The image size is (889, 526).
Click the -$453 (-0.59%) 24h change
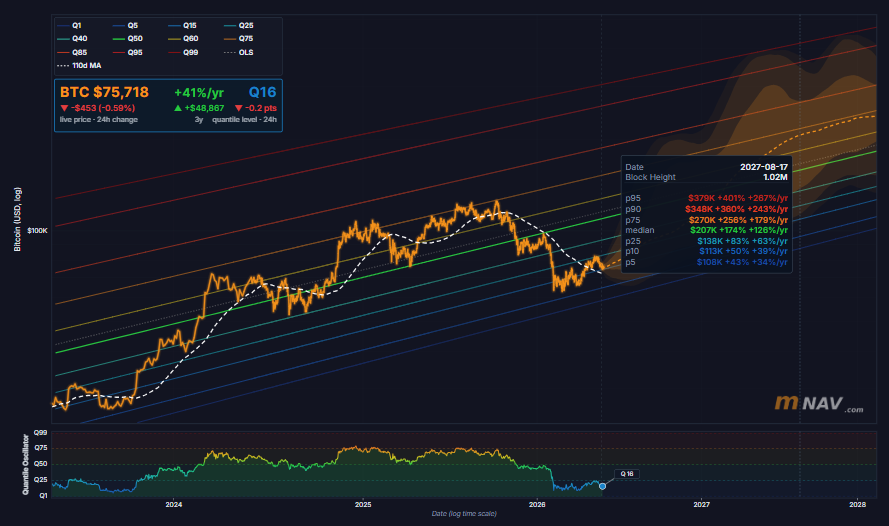click(x=98, y=108)
